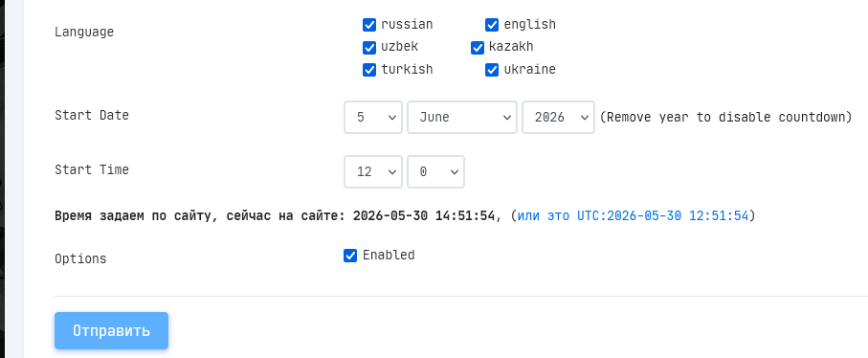
Task: Open the Start Time hour dropdown
Action: [373, 172]
